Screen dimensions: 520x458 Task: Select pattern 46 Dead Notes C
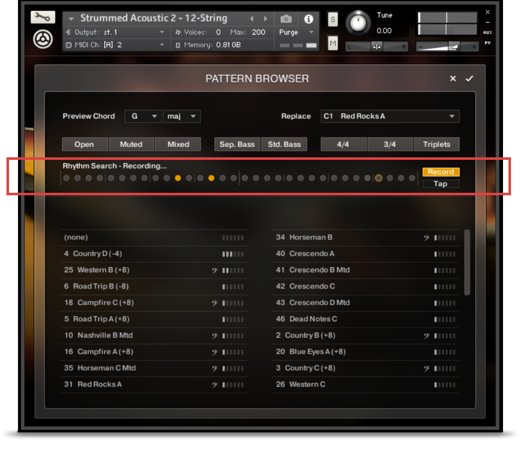(x=366, y=319)
